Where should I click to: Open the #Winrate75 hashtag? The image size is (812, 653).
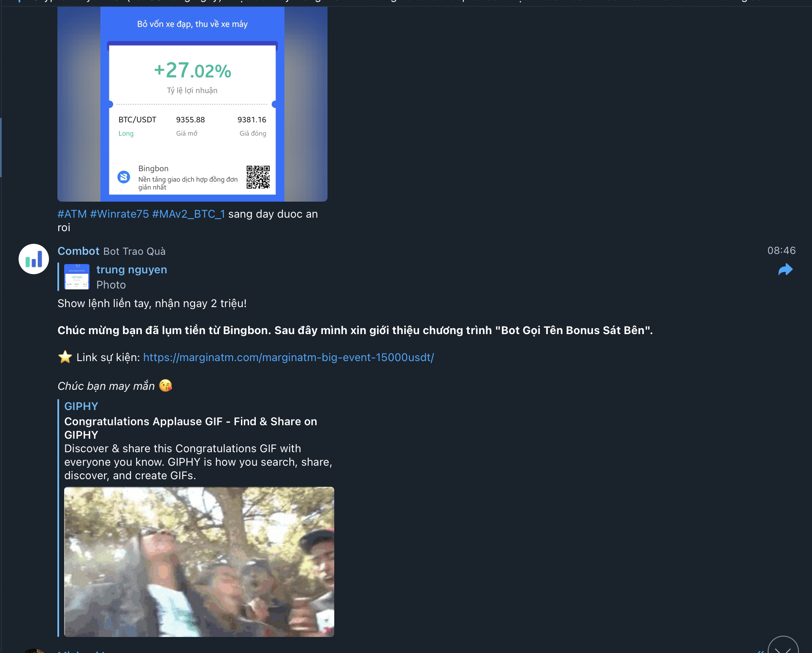click(x=119, y=214)
